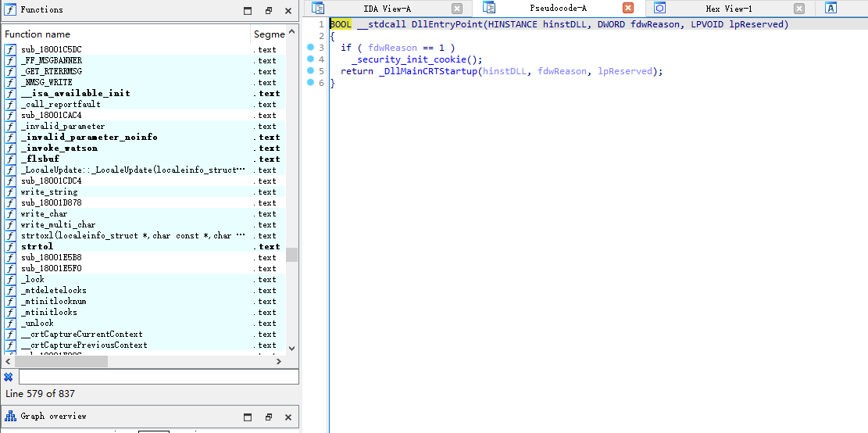The width and height of the screenshot is (868, 433).
Task: Click the function icon beside write_string
Action: [x=10, y=192]
